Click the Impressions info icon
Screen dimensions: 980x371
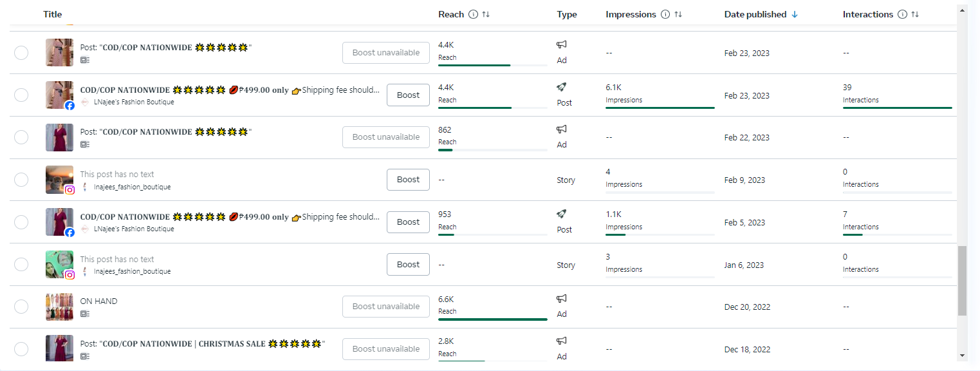click(665, 14)
